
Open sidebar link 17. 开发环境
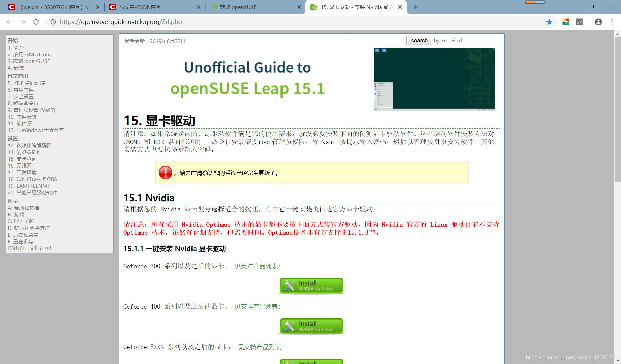pyautogui.click(x=22, y=173)
